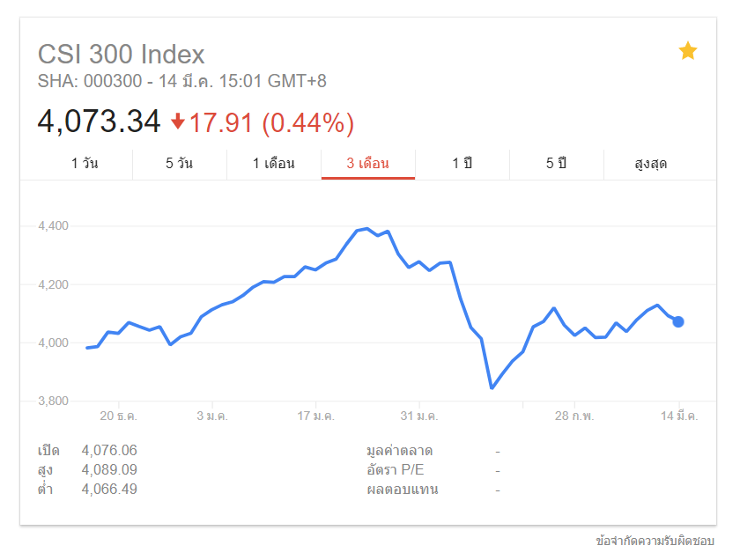740x560 pixels.
Task: Click the yellow star favorite icon
Action: (x=687, y=52)
